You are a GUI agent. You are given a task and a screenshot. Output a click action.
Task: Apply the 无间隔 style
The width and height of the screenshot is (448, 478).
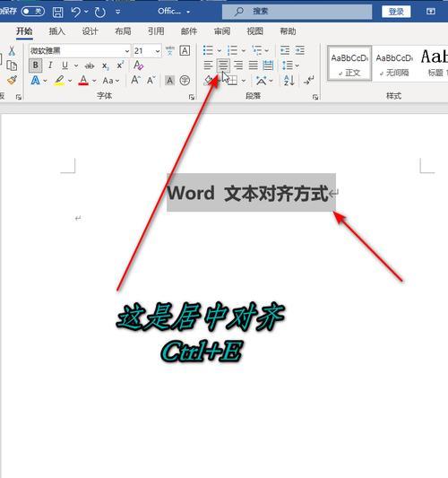click(394, 64)
